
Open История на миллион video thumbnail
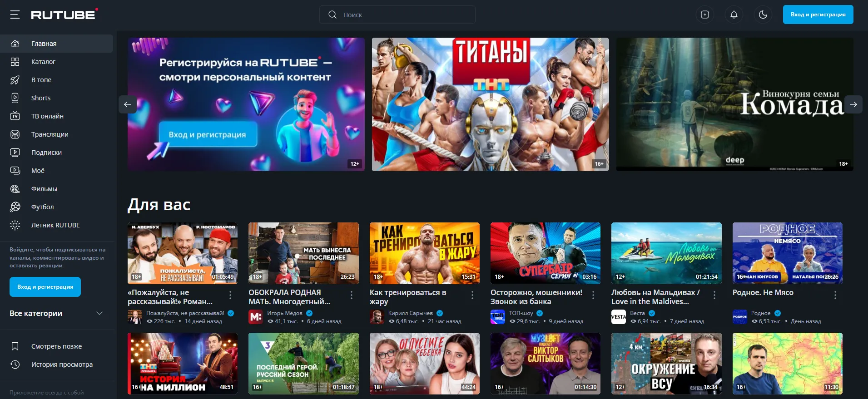pyautogui.click(x=183, y=364)
